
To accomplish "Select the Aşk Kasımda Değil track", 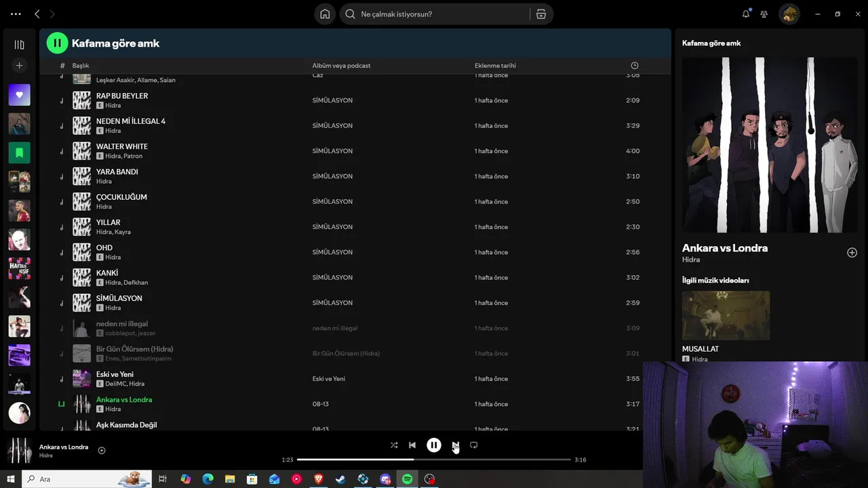I will coord(127,425).
